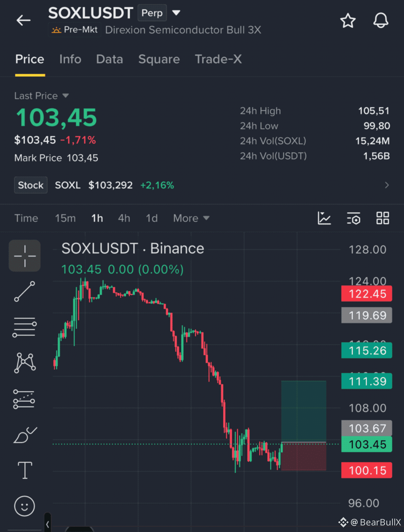This screenshot has width=404, height=532.
Task: Open chart settings list icon
Action: [353, 218]
